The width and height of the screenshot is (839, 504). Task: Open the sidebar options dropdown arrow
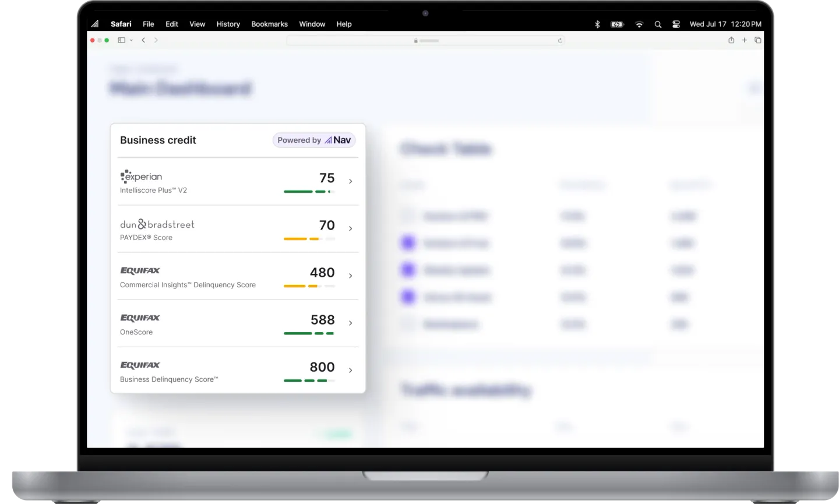click(132, 40)
